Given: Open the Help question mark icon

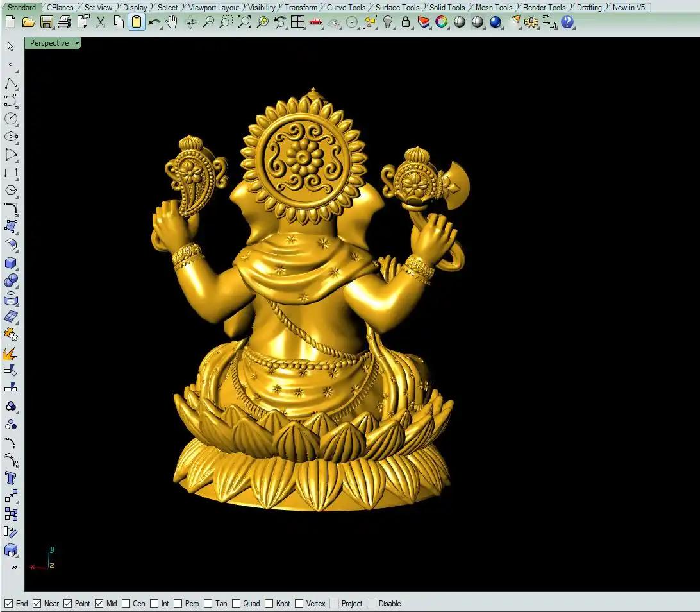Looking at the screenshot, I should tap(567, 22).
